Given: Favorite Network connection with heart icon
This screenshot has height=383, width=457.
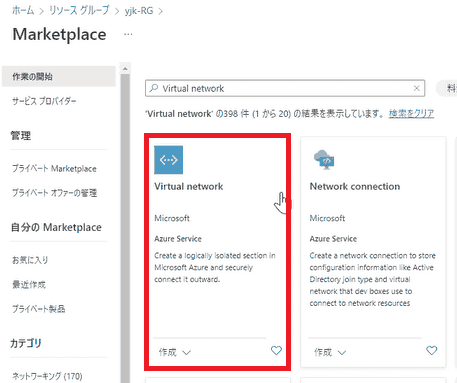Looking at the screenshot, I should 432,350.
